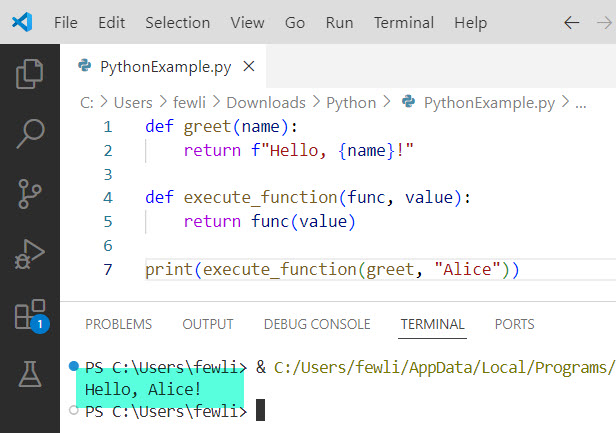Open the Extensions view with badge
The image size is (616, 433).
point(30,314)
